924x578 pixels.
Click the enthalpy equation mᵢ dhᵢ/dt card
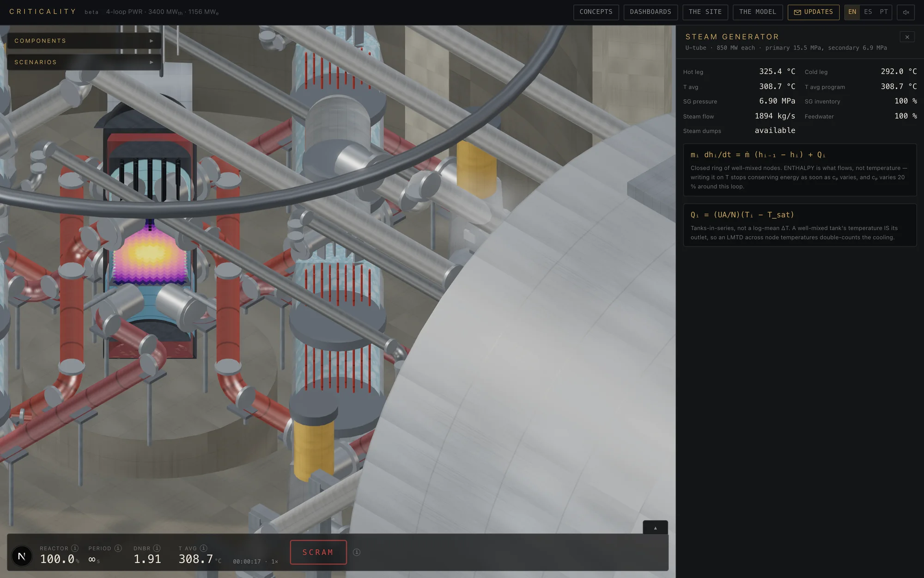800,170
